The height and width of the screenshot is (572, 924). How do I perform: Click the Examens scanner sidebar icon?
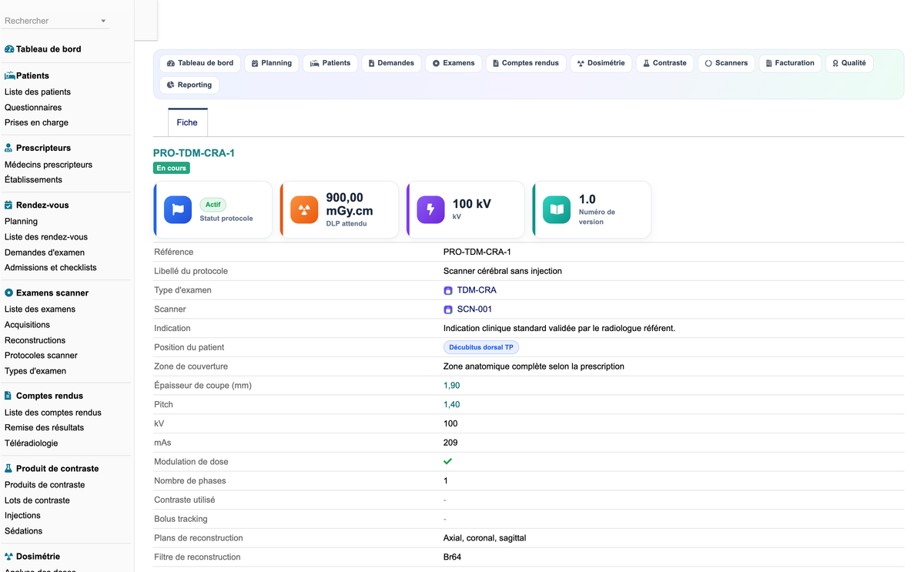(x=9, y=293)
